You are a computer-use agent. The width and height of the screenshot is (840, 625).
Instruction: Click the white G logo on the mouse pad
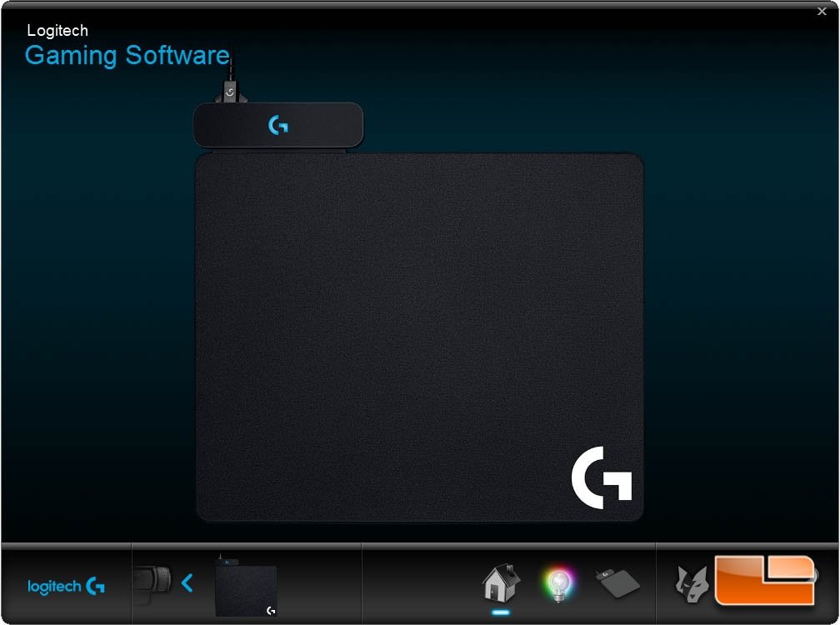pyautogui.click(x=602, y=477)
